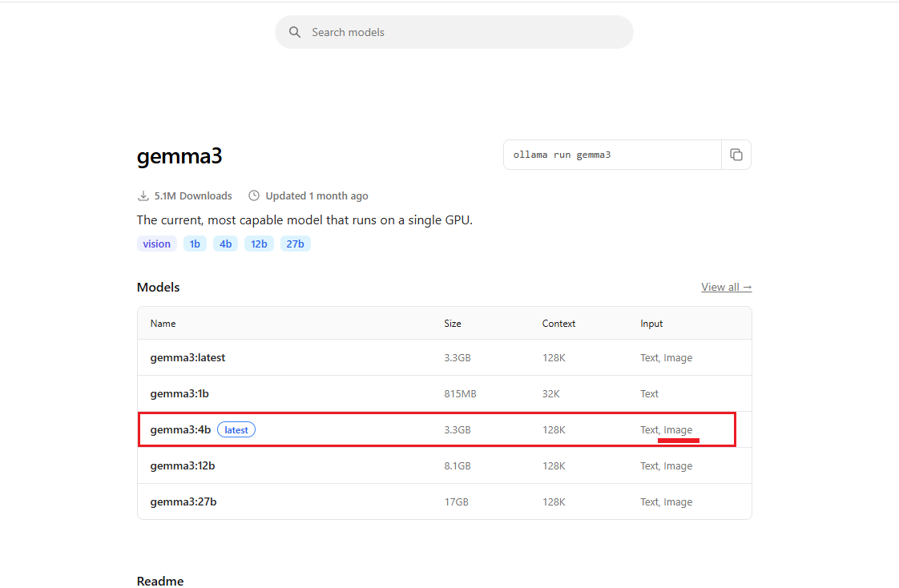The height and width of the screenshot is (588, 899).
Task: Click the 32K context cell
Action: tap(551, 393)
